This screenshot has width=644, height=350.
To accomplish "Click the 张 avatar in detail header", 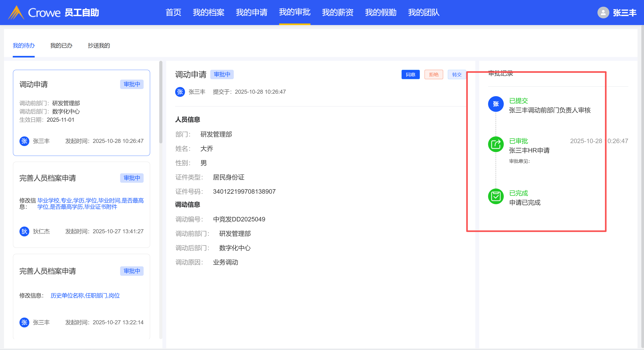I will pos(180,92).
